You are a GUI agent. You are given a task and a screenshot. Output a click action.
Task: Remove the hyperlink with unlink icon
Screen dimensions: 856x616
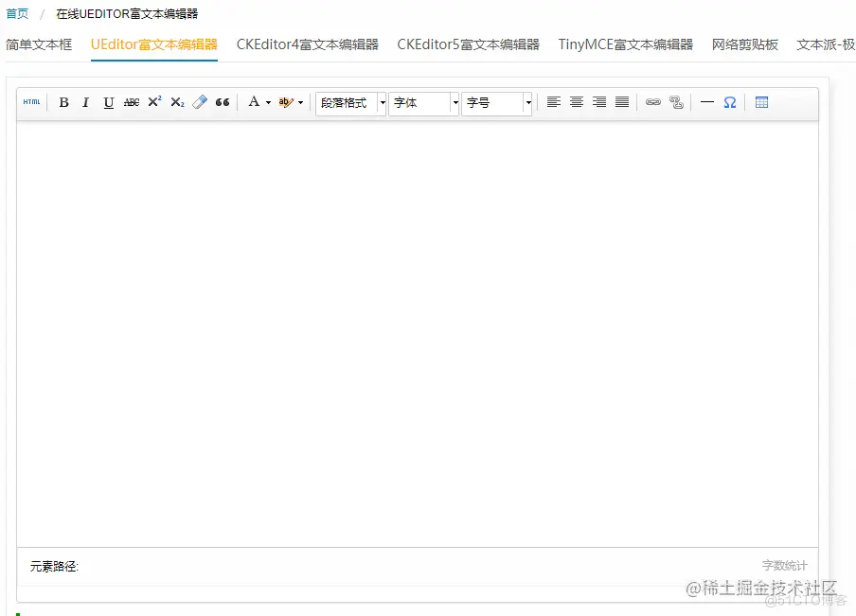click(x=676, y=102)
